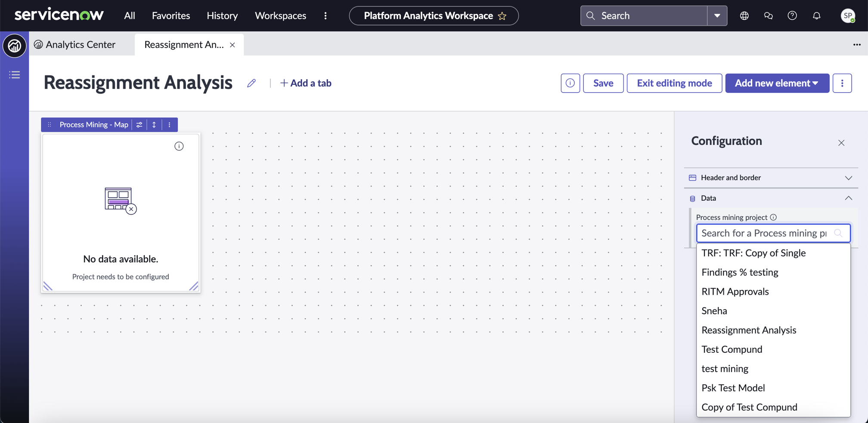Select TRF: TRF: Copy of Single
Viewport: 868px width, 423px height.
[773, 253]
